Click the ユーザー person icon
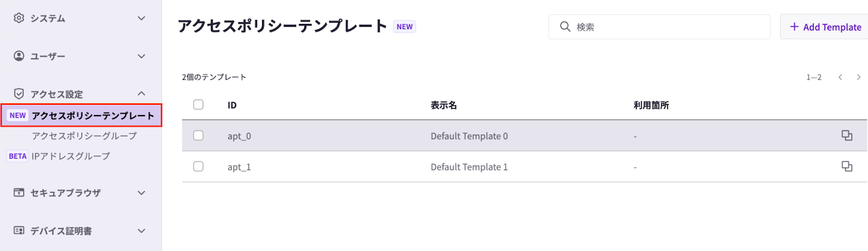The height and width of the screenshot is (251, 868). tap(19, 56)
